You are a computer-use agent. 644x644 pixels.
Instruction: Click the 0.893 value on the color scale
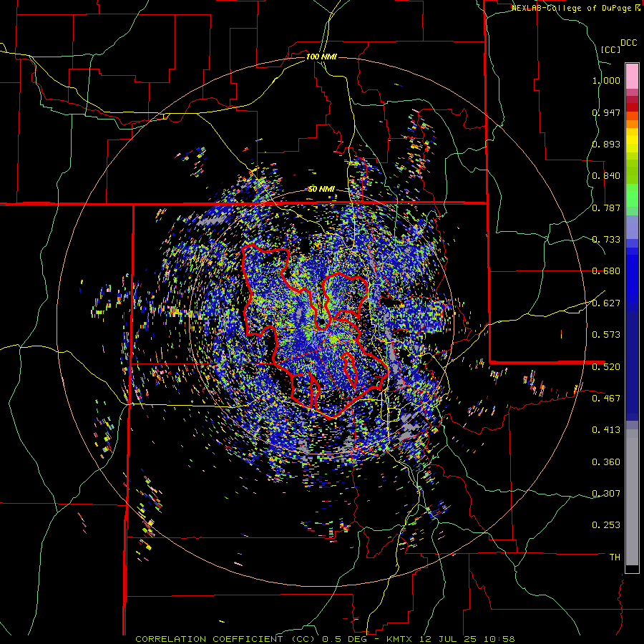(606, 144)
